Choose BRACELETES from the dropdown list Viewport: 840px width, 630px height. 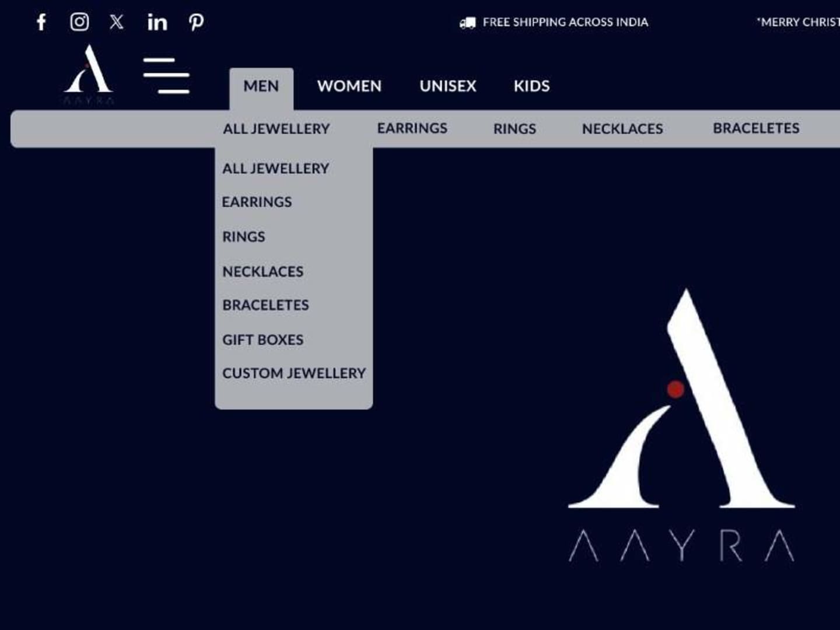click(x=265, y=305)
